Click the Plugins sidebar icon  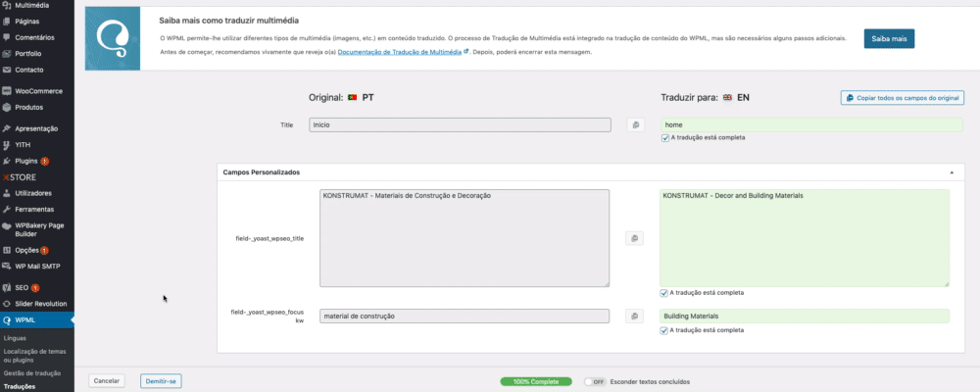click(7, 161)
